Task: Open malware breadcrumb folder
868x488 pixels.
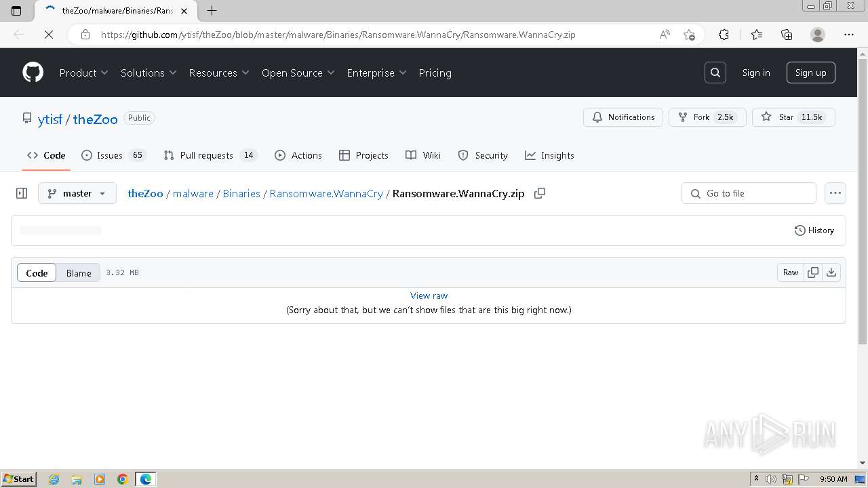Action: click(193, 193)
